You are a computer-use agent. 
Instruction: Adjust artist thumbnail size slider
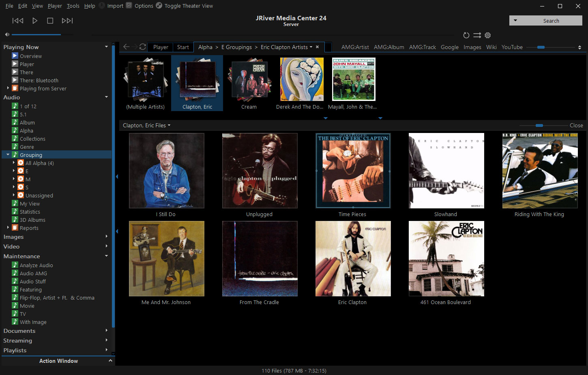point(541,47)
